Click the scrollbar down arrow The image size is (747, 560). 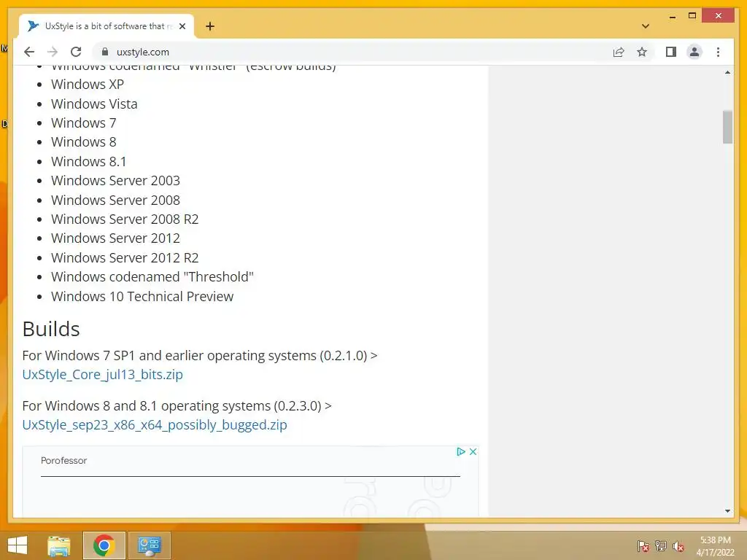coord(727,511)
